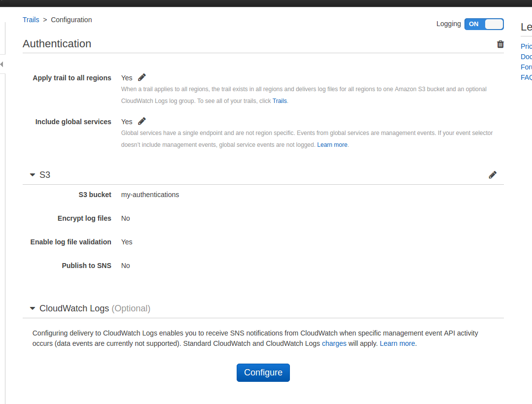Open the Forums link in right sidebar
The image size is (532, 404).
526,67
